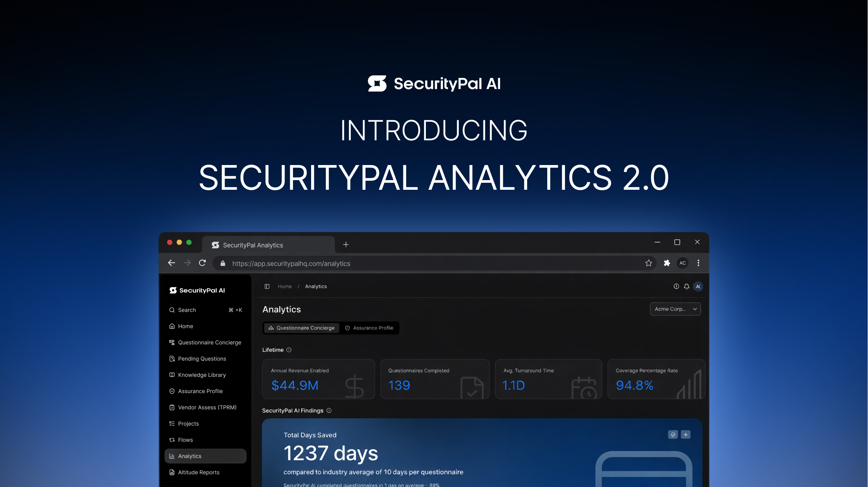Click the SecurityPal AI Findings info icon
The width and height of the screenshot is (868, 487).
[x=329, y=410]
